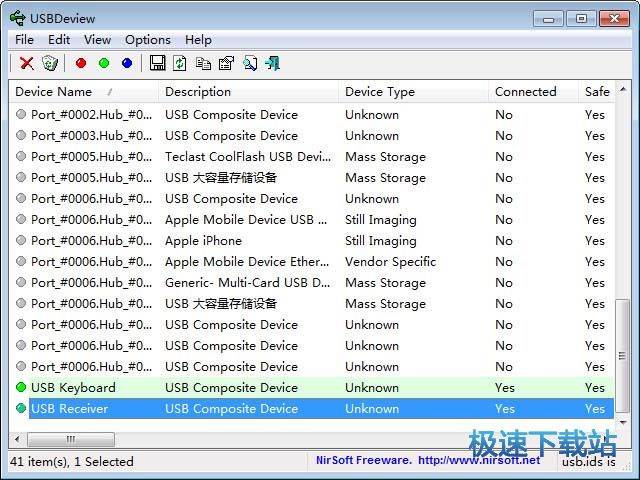Click the find magnifier toolbar icon
Viewport: 640px width, 480px height.
click(x=249, y=63)
